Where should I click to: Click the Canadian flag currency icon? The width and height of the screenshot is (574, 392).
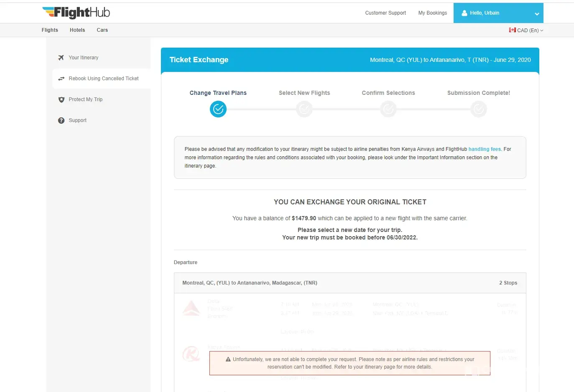(x=512, y=30)
